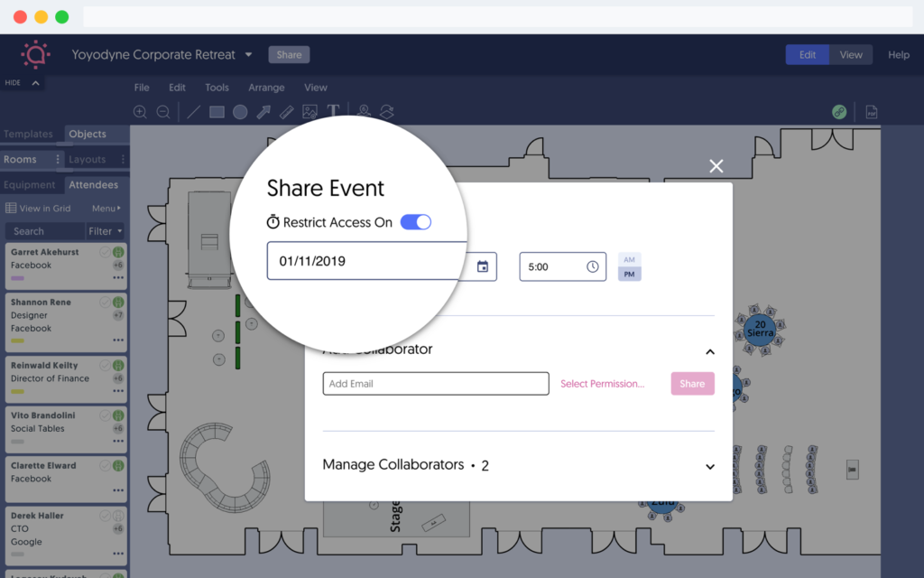Select PM for the access time
The image size is (924, 578).
tap(629, 274)
